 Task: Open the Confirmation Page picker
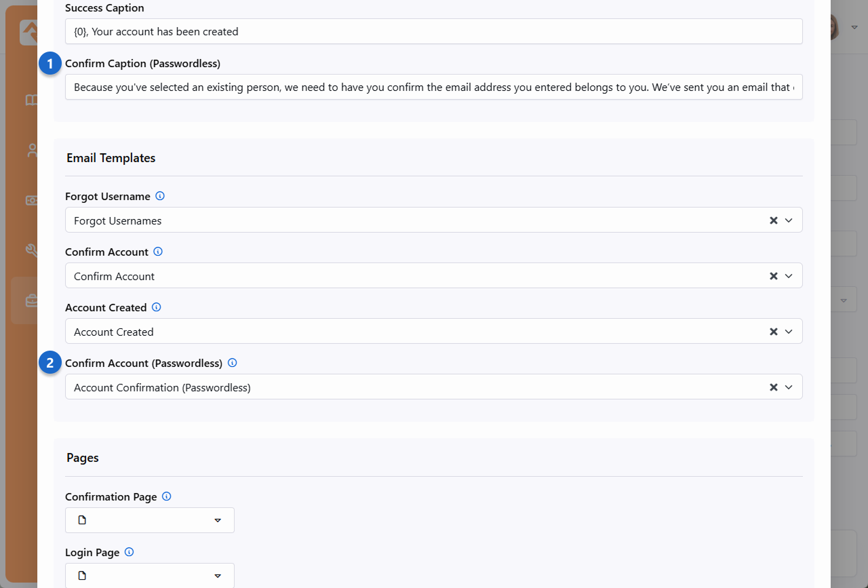pos(150,520)
